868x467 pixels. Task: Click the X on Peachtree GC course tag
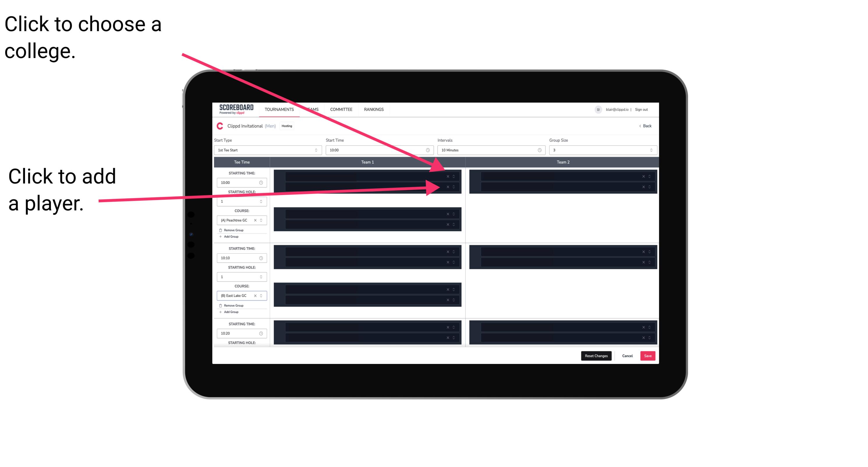click(x=256, y=220)
